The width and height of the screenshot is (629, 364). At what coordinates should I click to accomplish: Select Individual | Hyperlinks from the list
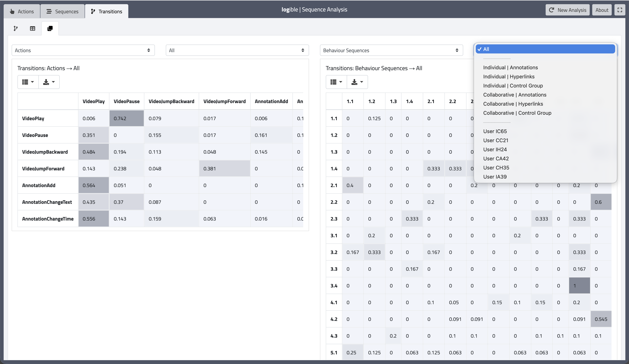[x=509, y=77]
